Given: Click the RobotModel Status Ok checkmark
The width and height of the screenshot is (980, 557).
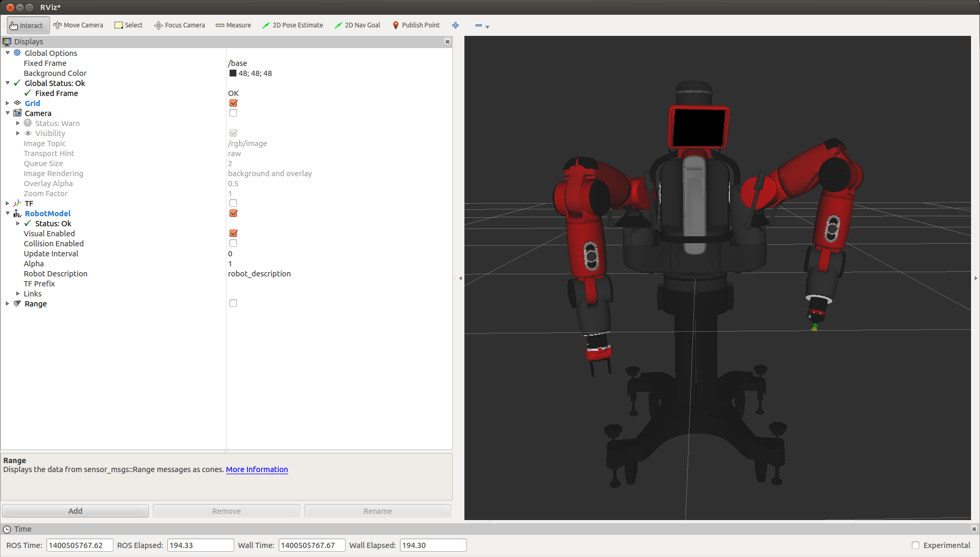Looking at the screenshot, I should tap(28, 223).
